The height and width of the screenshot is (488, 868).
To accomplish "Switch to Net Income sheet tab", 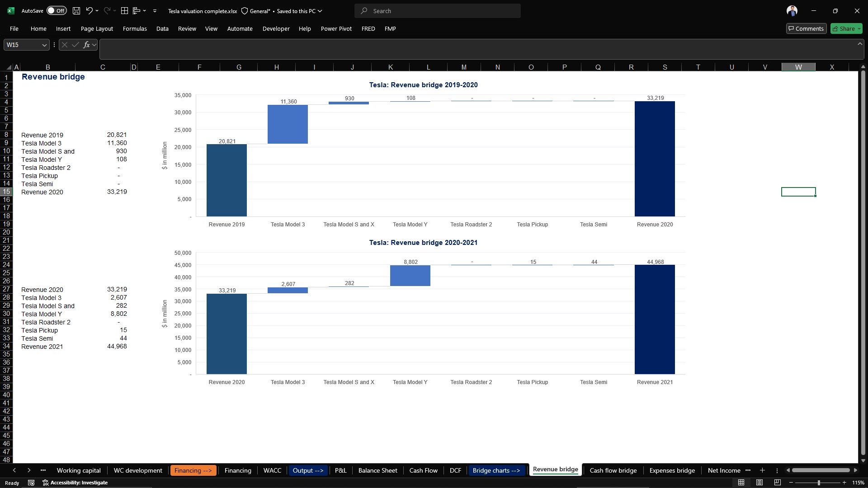I will tap(724, 470).
